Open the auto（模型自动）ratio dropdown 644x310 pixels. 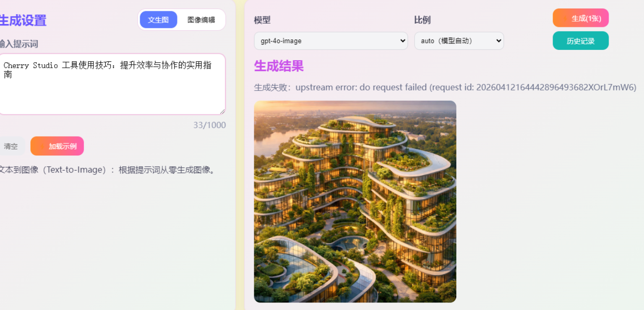click(x=459, y=41)
